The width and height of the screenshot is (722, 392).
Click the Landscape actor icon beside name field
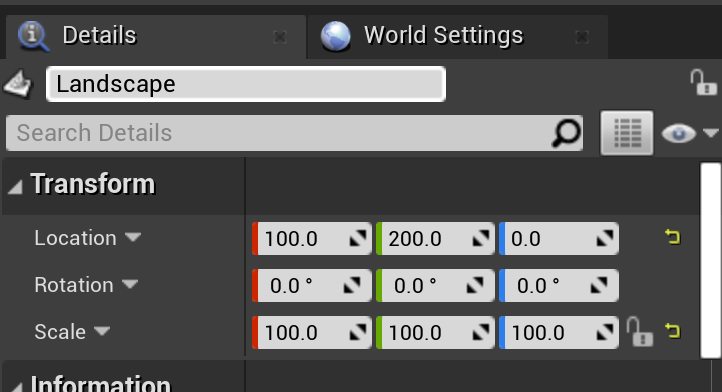click(18, 84)
